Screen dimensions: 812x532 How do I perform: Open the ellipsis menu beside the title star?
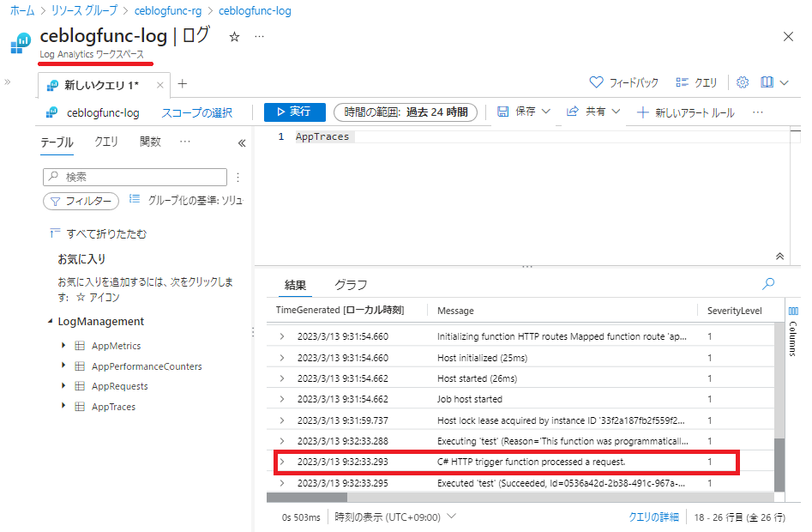[x=260, y=36]
